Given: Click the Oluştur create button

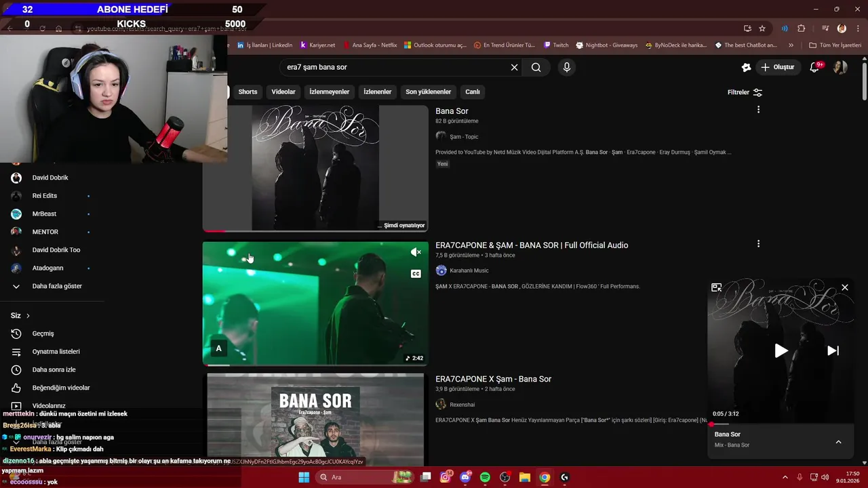Looking at the screenshot, I should pyautogui.click(x=777, y=67).
